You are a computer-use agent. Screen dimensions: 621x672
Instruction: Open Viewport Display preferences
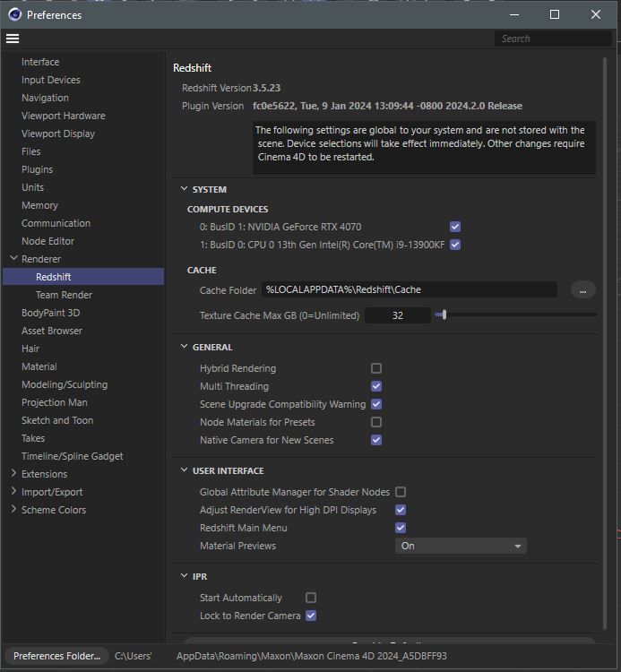pos(58,134)
